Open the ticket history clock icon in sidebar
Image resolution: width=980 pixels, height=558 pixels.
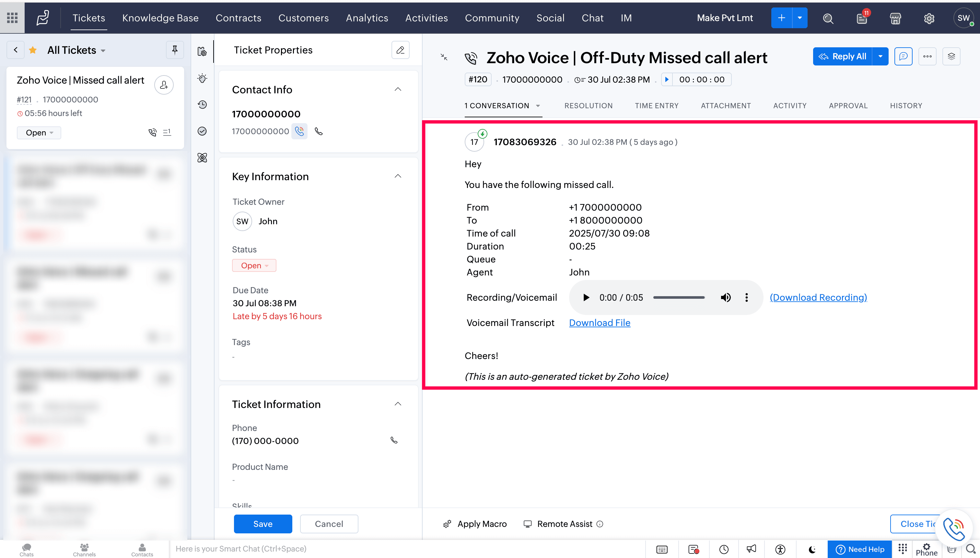[202, 105]
